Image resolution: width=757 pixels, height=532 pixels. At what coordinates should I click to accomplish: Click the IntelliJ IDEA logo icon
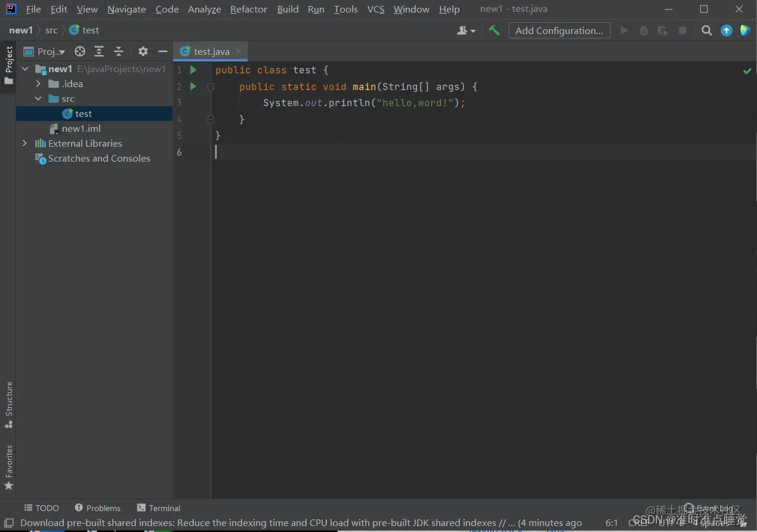pos(11,9)
